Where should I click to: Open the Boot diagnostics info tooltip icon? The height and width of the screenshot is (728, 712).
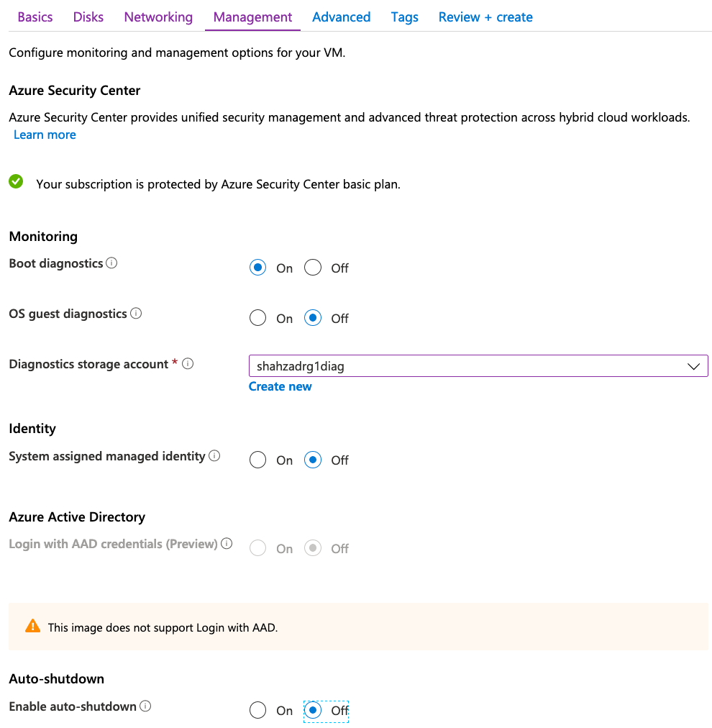coord(112,263)
